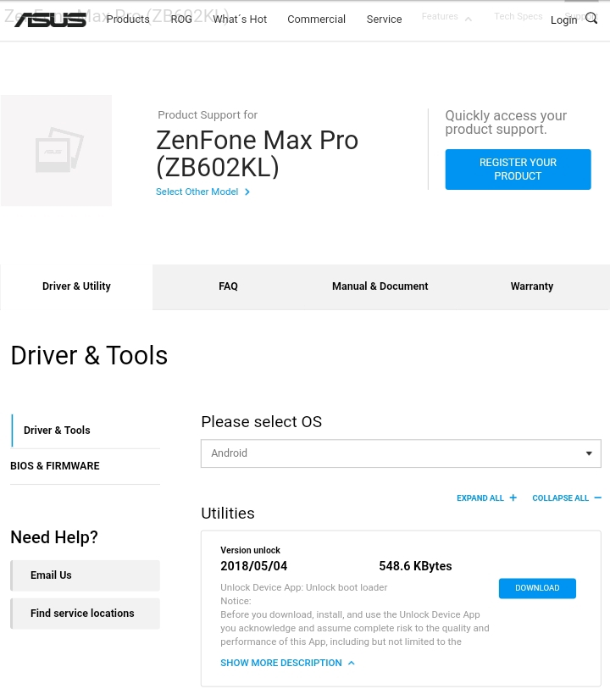The width and height of the screenshot is (610, 700).
Task: Click the ZenFone Max Pro (ZB602KL) title
Action: click(x=257, y=153)
